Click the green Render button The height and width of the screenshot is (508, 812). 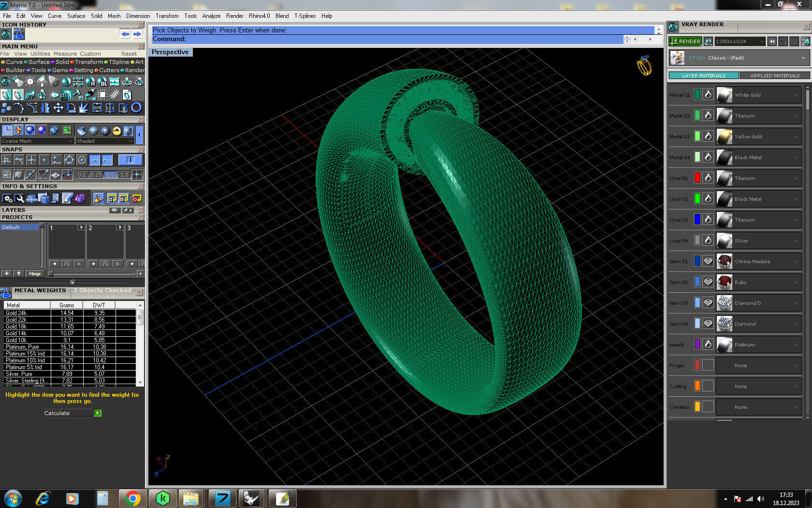pos(685,42)
